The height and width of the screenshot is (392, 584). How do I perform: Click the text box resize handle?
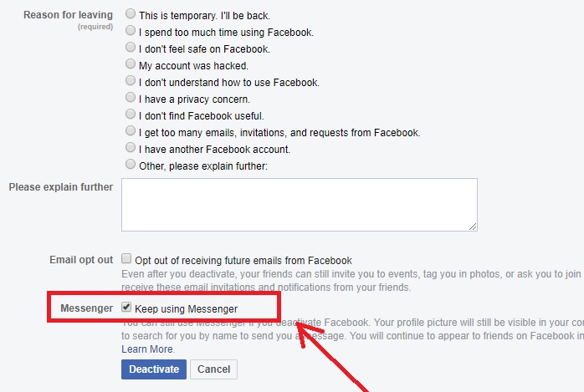[473, 226]
